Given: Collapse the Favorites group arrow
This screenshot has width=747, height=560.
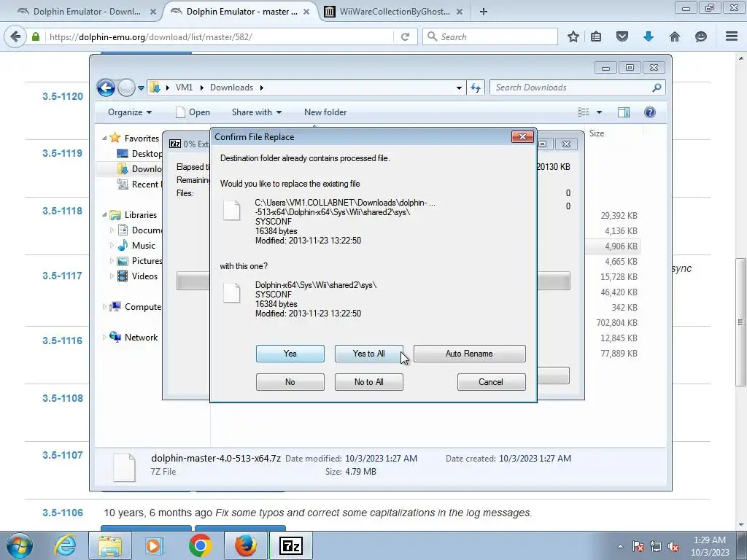Looking at the screenshot, I should tap(104, 138).
